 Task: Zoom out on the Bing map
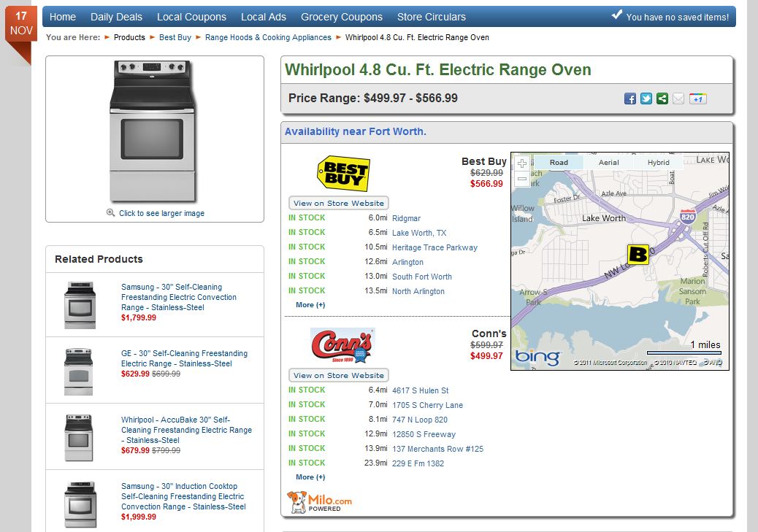point(522,179)
